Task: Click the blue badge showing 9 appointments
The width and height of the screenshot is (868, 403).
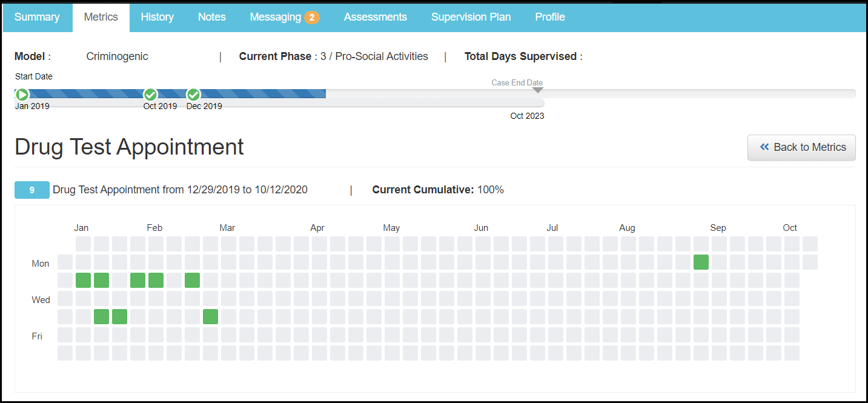Action: coord(31,190)
